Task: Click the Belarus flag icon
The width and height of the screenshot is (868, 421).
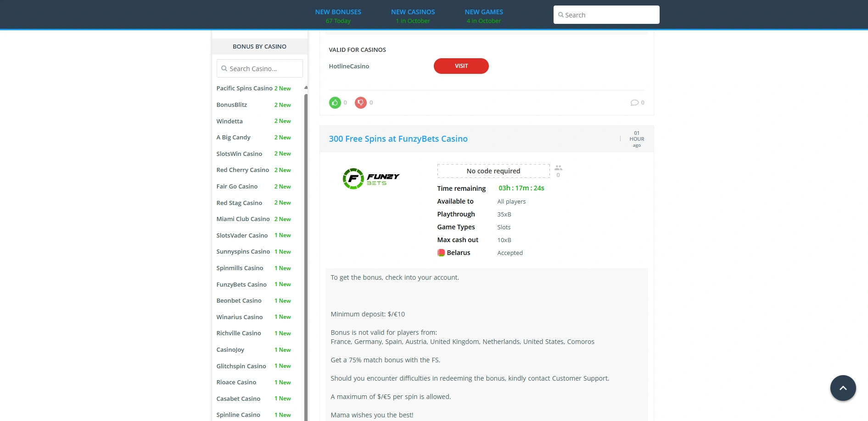Action: (441, 253)
